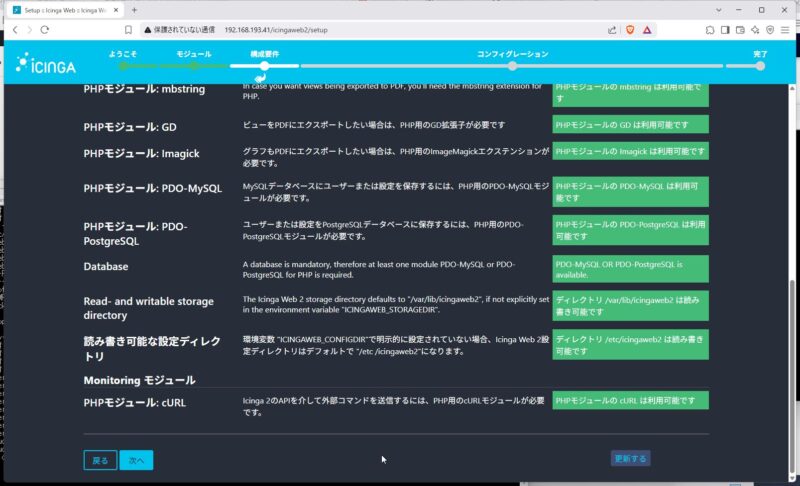Click the Database description about PDO modules
This screenshot has height=486, width=800.
click(x=379, y=269)
